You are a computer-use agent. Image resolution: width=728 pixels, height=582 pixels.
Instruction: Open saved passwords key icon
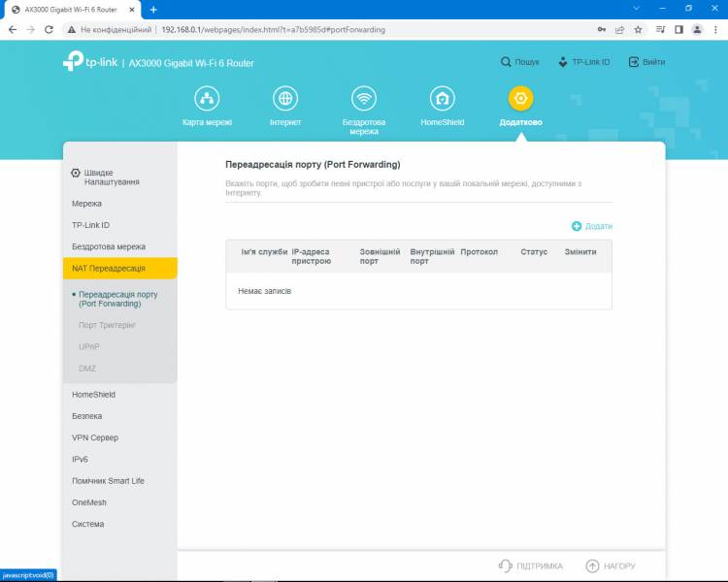602,29
